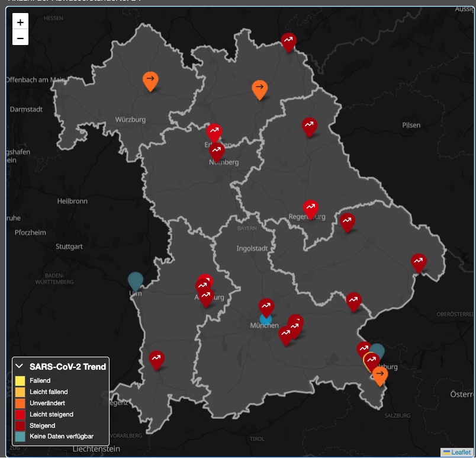Click the red Leicht steigend swatch

tap(20, 414)
